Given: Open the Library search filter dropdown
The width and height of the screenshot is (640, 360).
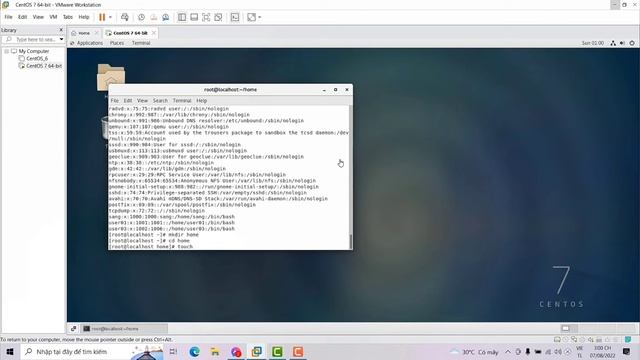Looking at the screenshot, I should (x=61, y=40).
